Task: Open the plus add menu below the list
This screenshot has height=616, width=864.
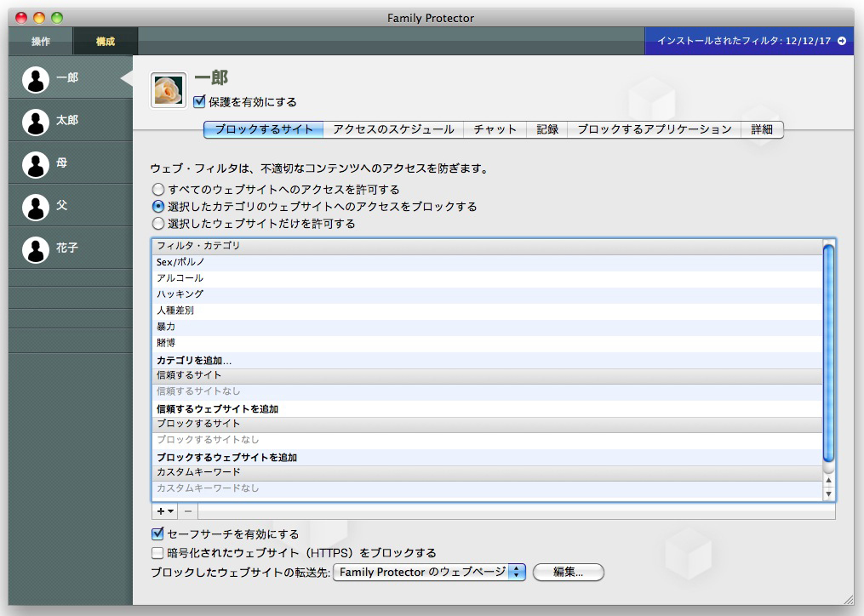Action: [165, 511]
